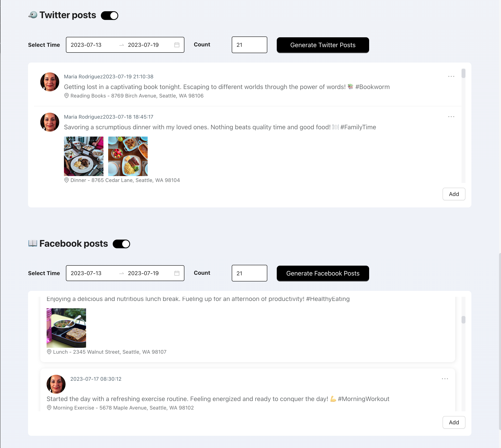Image resolution: width=501 pixels, height=448 pixels.
Task: Toggle off Twitter posts switch
Action: 110,16
